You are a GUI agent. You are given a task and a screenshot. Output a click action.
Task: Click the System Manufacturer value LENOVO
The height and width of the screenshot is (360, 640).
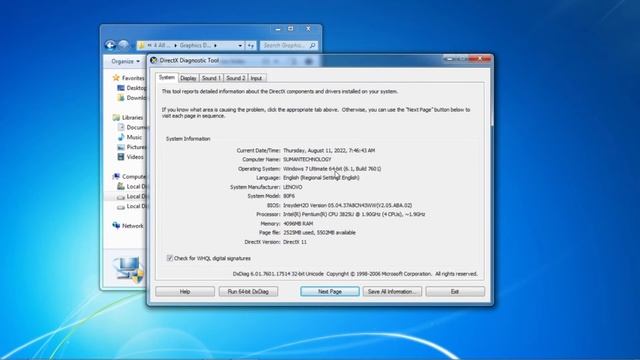click(293, 187)
